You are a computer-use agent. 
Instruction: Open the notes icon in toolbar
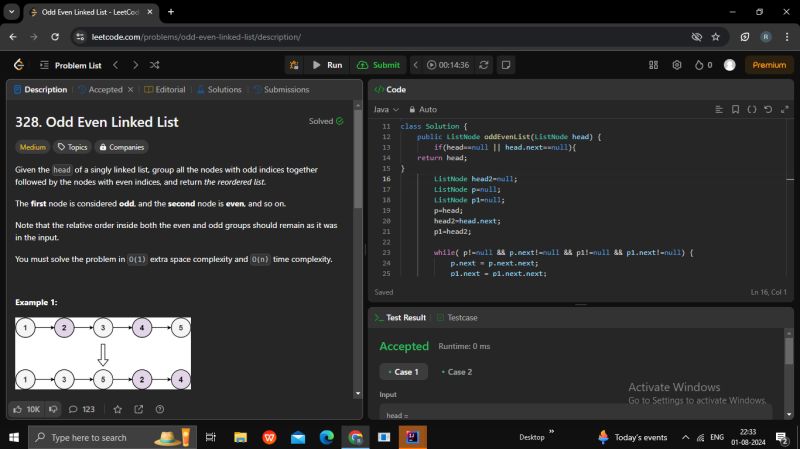coord(506,65)
